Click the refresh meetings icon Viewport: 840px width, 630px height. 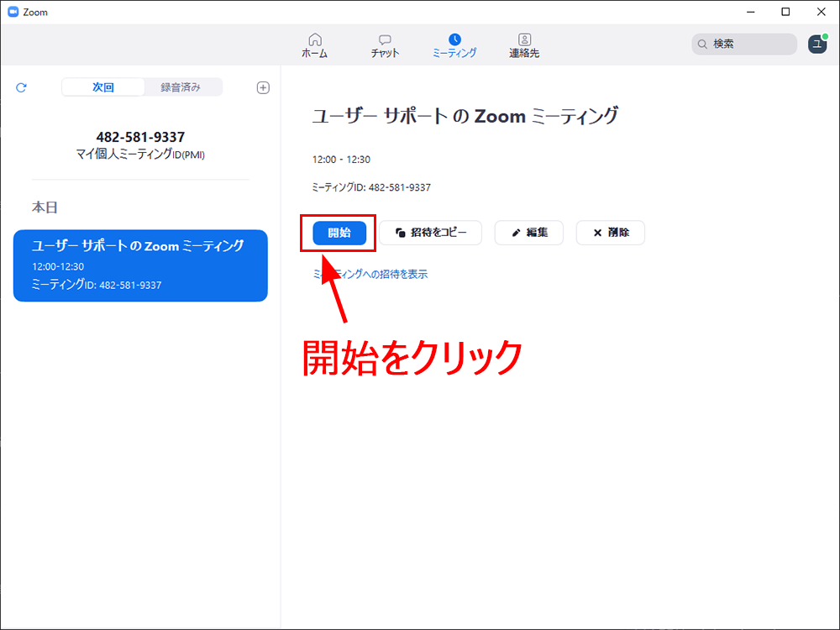(x=22, y=87)
